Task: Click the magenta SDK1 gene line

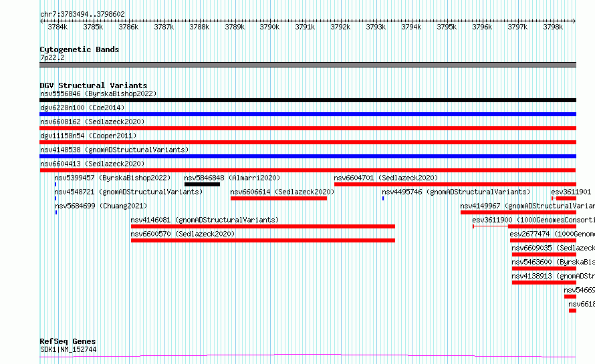Action: click(x=308, y=356)
